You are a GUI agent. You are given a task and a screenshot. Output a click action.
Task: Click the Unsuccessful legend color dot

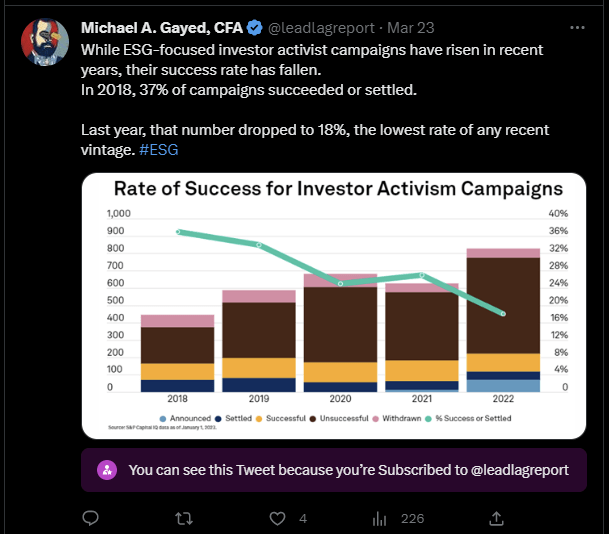click(x=313, y=419)
